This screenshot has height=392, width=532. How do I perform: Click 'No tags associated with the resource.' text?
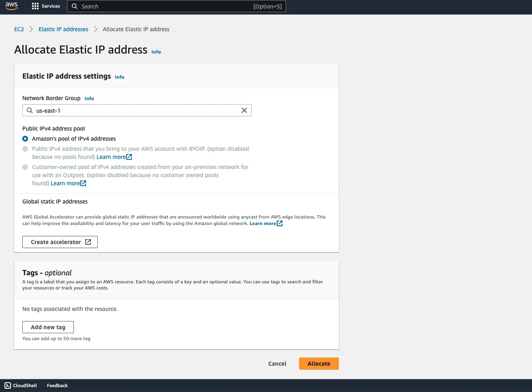[x=70, y=309]
